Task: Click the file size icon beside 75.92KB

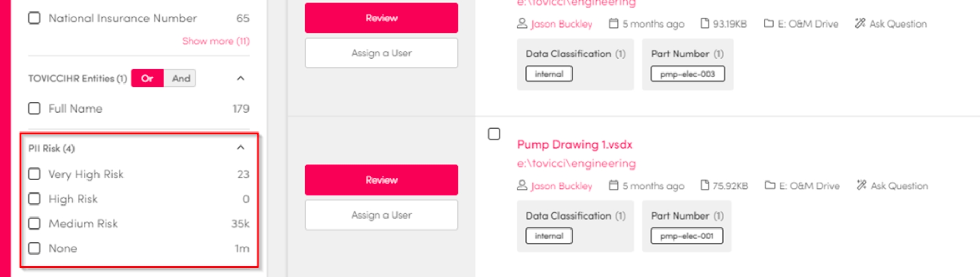Action: 705,186
